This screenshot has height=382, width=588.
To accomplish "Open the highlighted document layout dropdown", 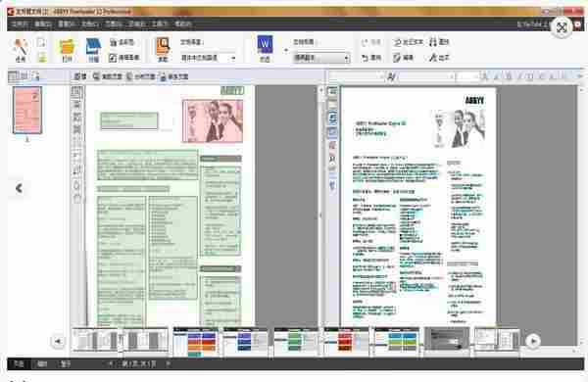I will [321, 58].
